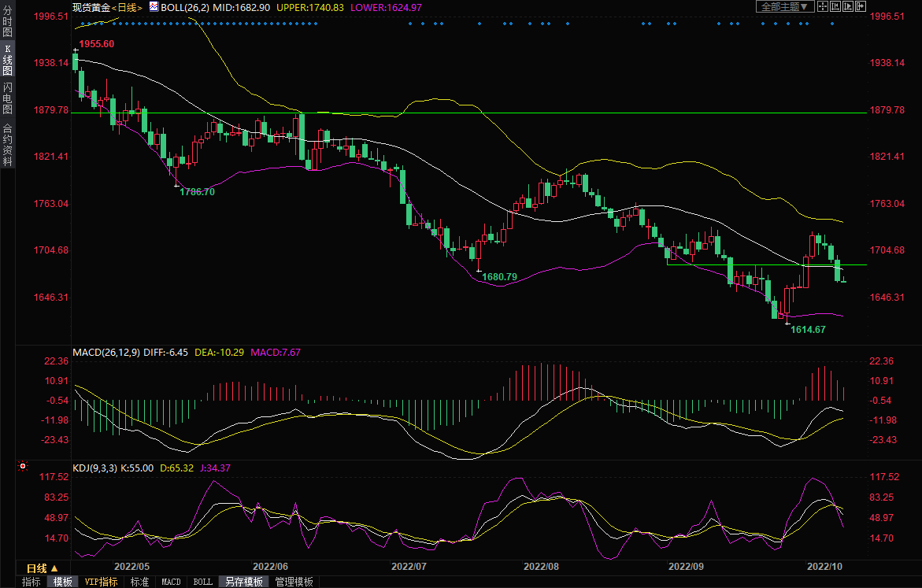Open the 合约资料 side tab

7,144
